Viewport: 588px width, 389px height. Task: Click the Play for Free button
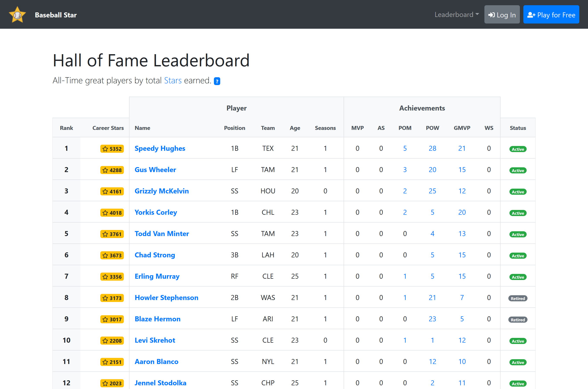[x=551, y=15]
